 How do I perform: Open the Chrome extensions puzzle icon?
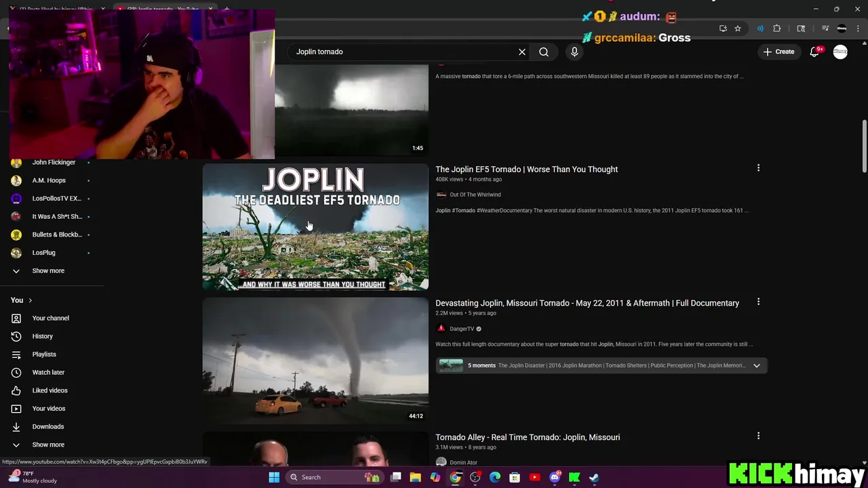tap(777, 28)
